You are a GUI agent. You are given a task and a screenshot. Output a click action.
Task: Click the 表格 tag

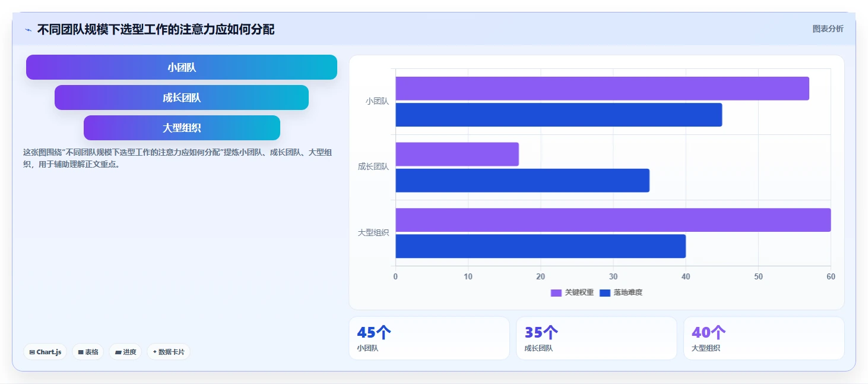click(x=88, y=352)
